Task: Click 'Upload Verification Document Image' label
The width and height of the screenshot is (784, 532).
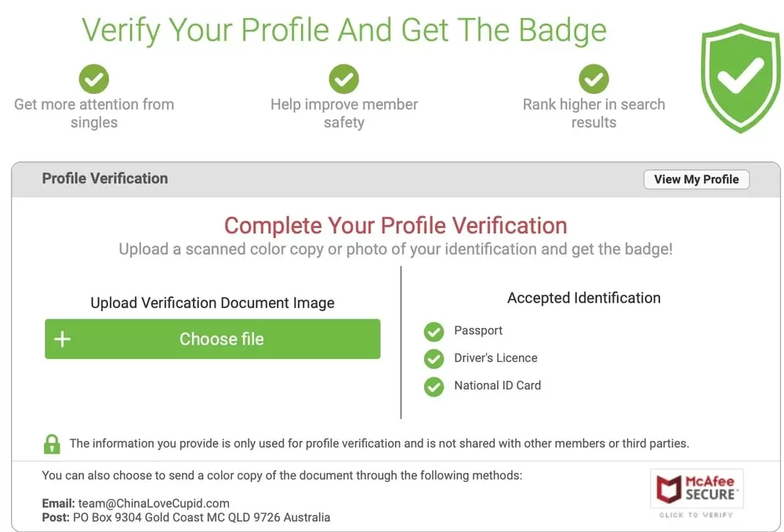Action: coord(212,303)
